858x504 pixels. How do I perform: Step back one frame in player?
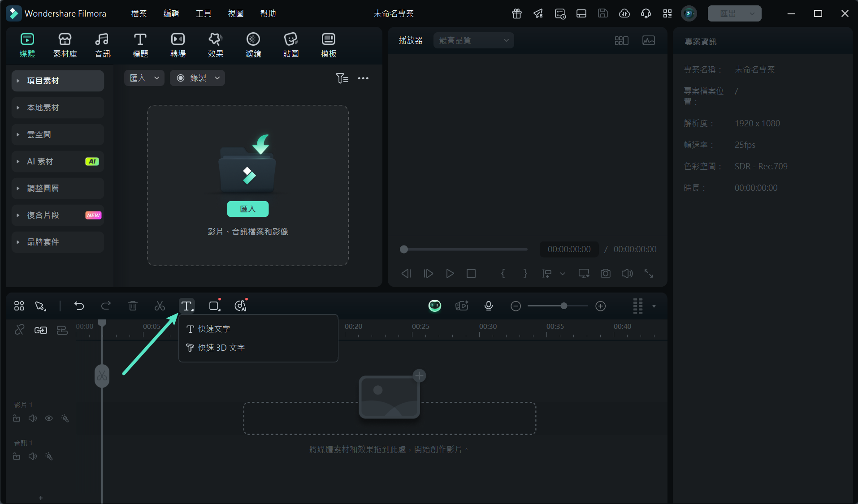click(x=406, y=273)
